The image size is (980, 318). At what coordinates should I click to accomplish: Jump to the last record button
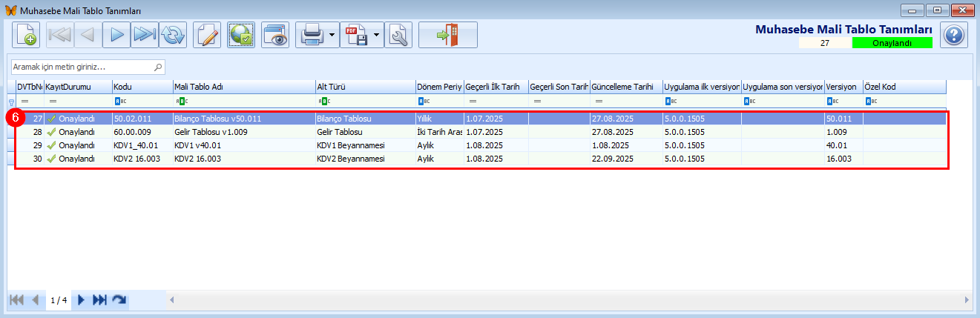145,35
